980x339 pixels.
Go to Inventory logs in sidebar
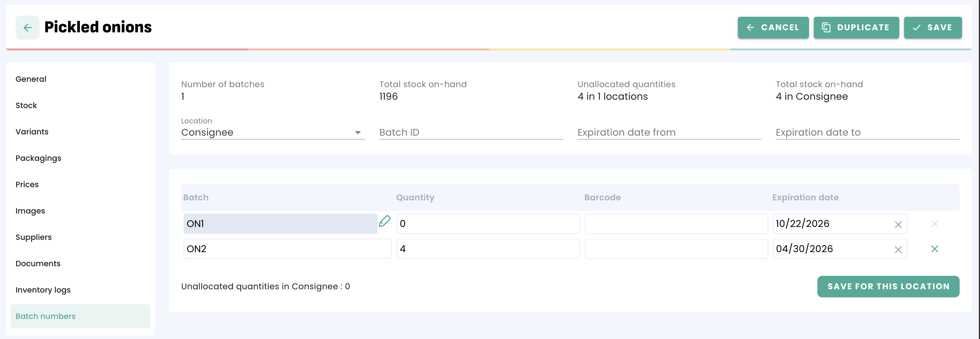[x=43, y=290]
